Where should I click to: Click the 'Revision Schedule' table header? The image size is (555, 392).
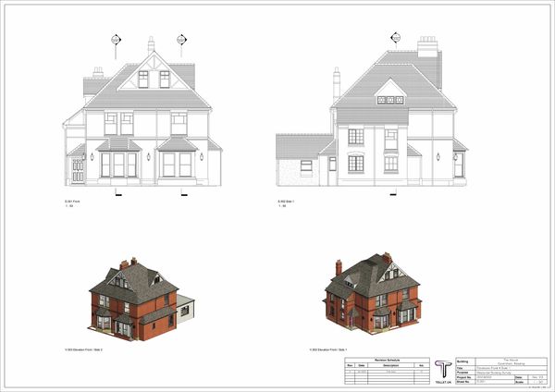pos(388,361)
